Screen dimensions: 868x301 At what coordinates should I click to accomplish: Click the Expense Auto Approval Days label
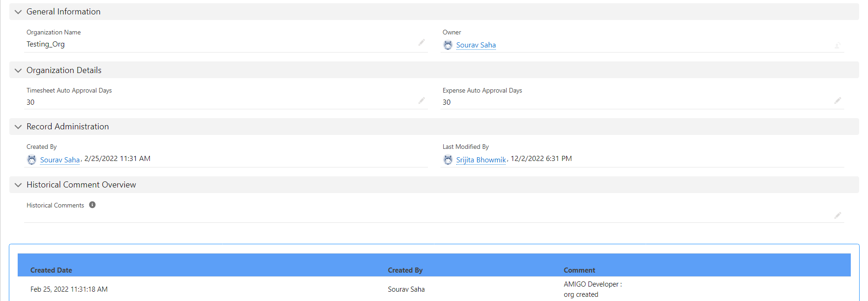[482, 90]
